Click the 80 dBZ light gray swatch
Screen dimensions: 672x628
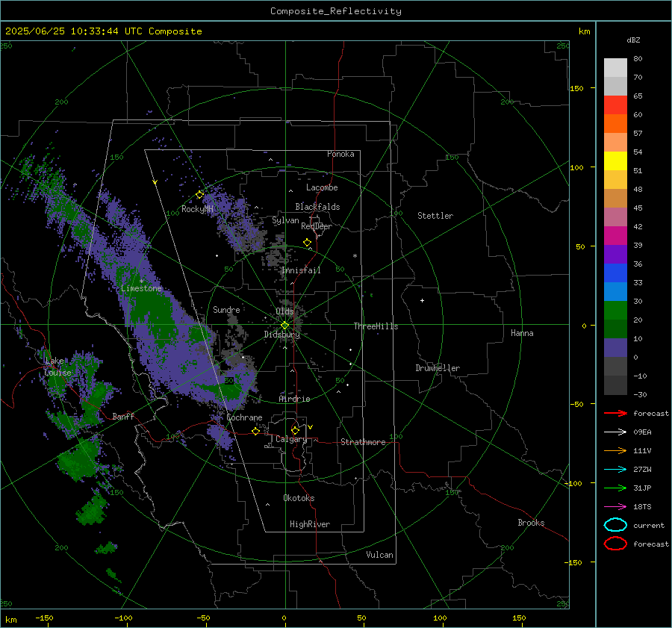click(615, 67)
